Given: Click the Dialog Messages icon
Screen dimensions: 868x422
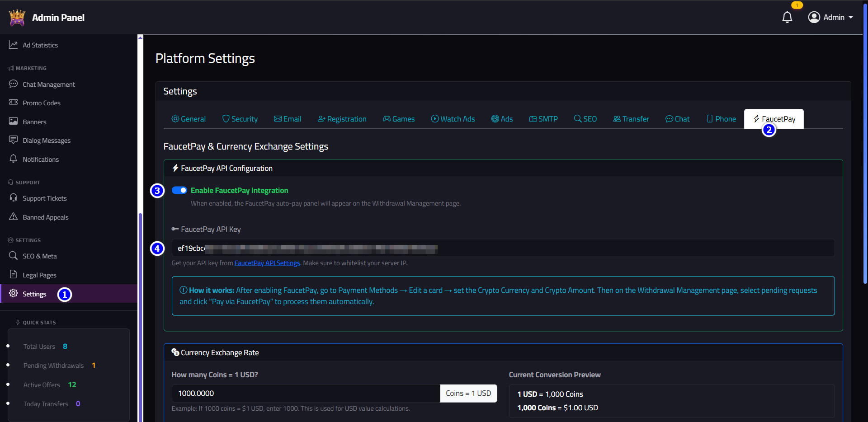Looking at the screenshot, I should (14, 140).
